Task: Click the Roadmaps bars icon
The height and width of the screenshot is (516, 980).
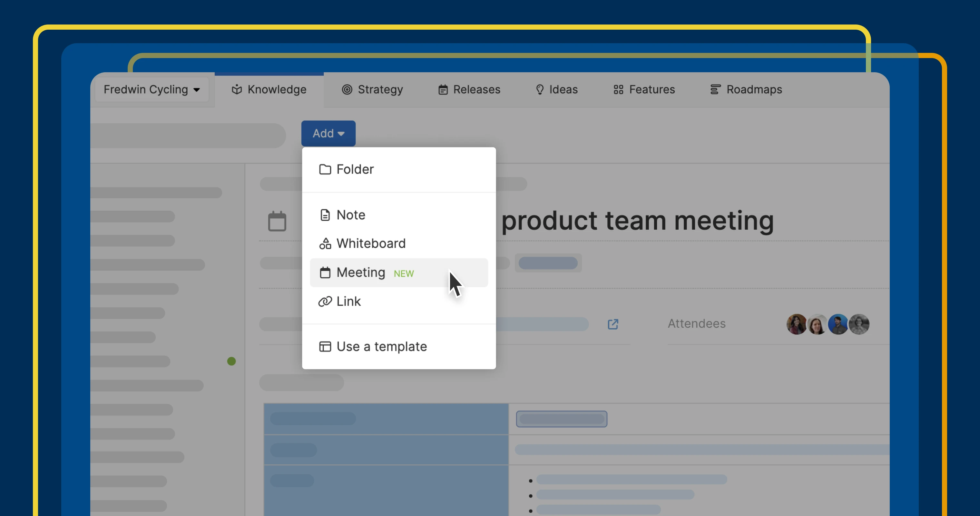Action: tap(715, 89)
